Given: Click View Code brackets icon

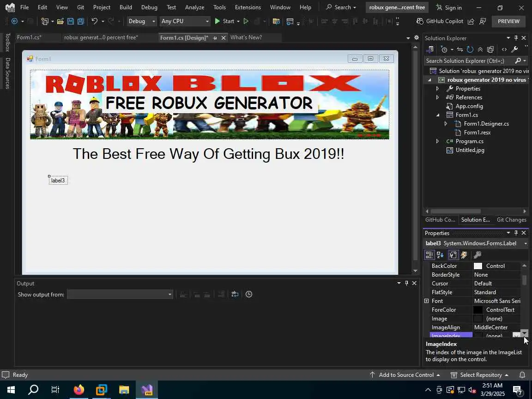Looking at the screenshot, I should click(x=504, y=49).
